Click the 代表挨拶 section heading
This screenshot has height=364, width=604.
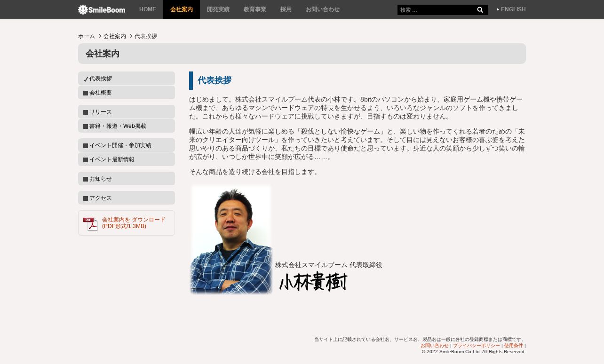point(215,80)
